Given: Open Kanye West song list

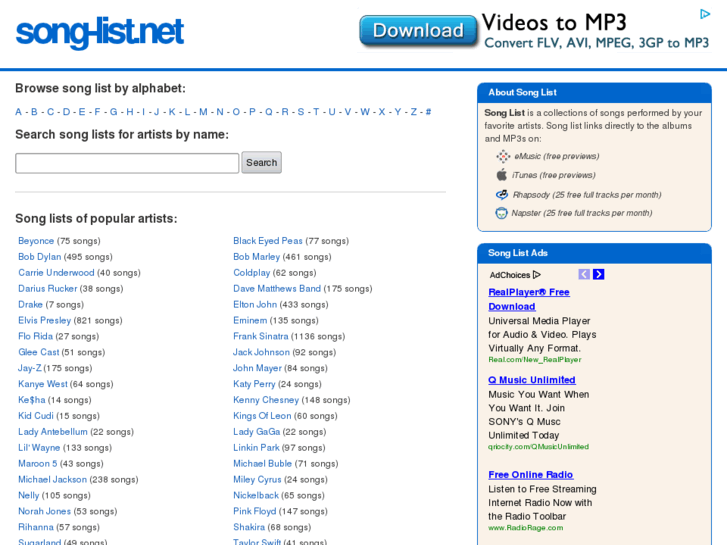Looking at the screenshot, I should click(x=43, y=384).
